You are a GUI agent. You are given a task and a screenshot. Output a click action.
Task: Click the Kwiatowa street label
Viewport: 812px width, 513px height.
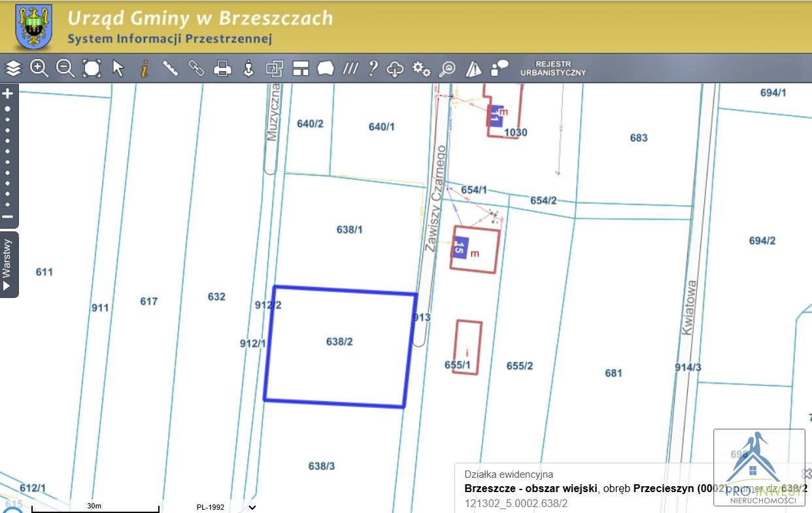[x=688, y=308]
